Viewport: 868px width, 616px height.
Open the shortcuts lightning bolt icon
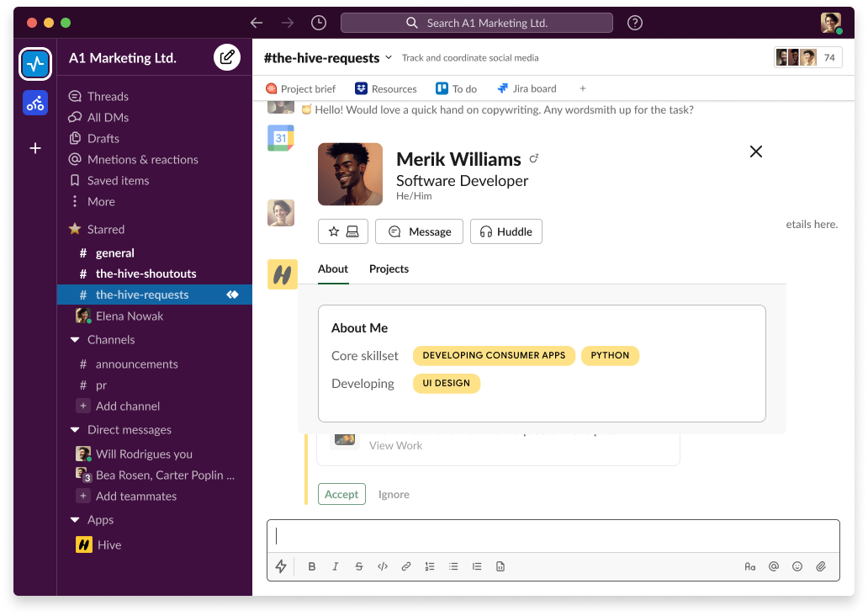281,566
